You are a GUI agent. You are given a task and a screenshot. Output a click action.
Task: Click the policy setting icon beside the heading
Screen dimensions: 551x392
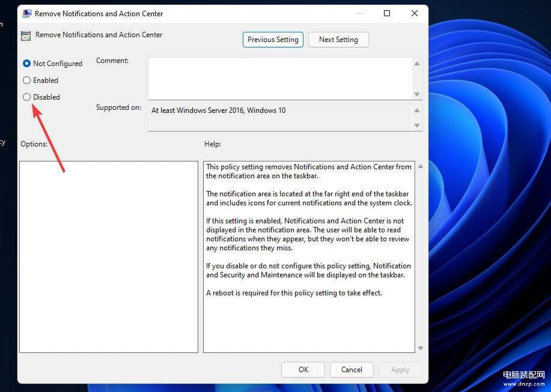point(26,35)
